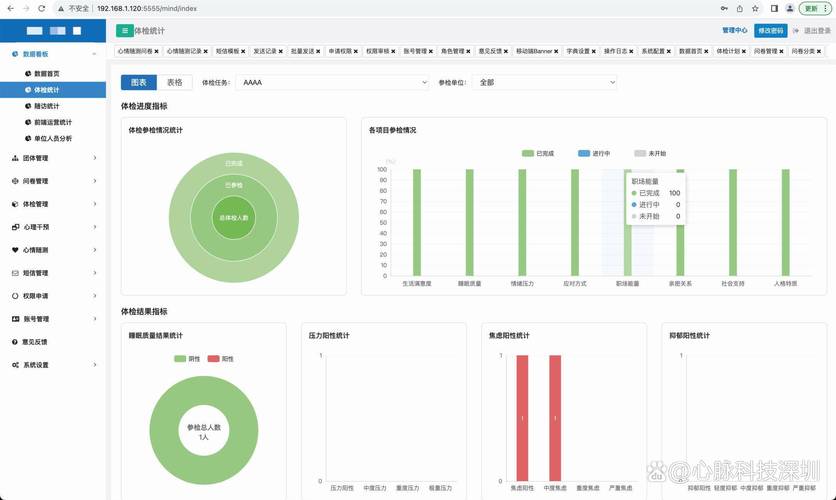Viewport: 836px width, 500px height.
Task: Click the 退出登录 link
Action: pos(810,31)
